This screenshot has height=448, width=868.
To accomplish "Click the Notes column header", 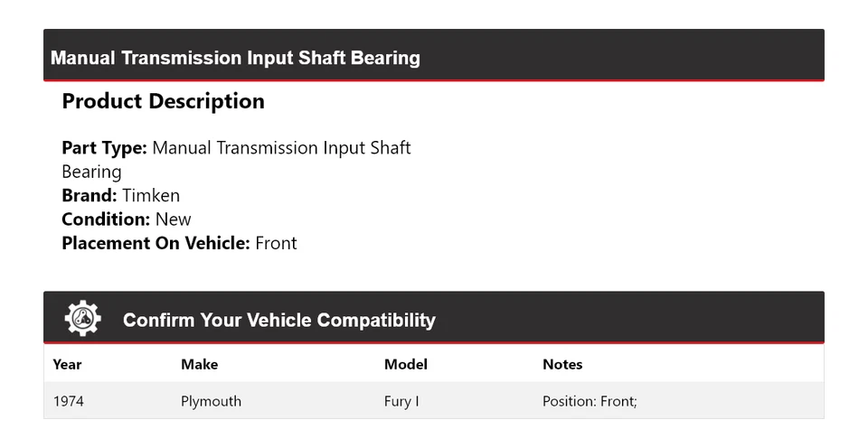I will point(562,364).
